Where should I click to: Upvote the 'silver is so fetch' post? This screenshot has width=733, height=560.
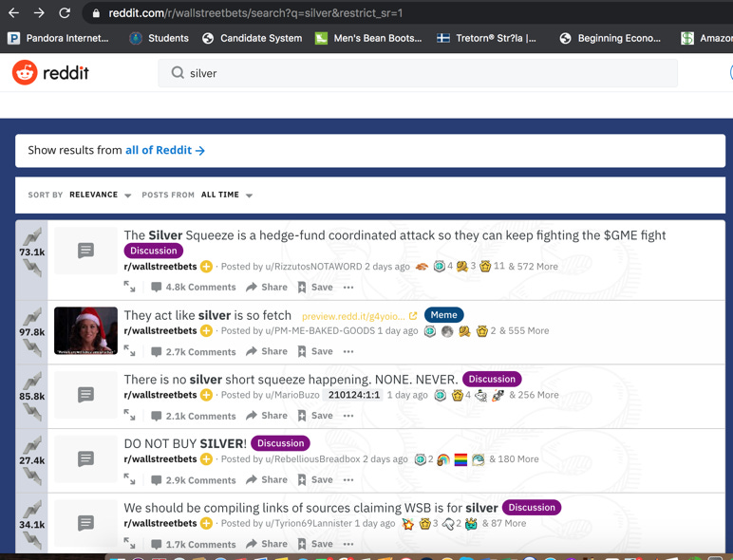point(32,317)
